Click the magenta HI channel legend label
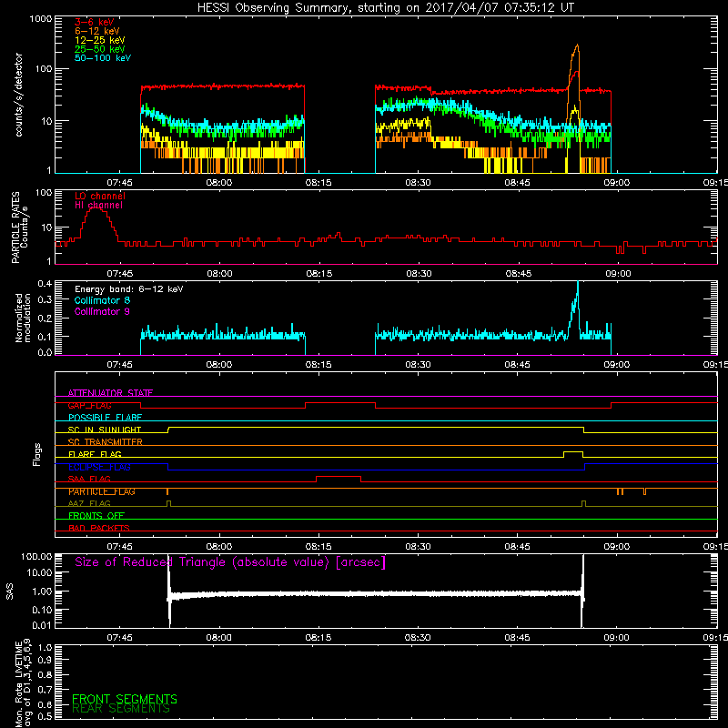Screen dimensions: 728x728 pos(98,206)
